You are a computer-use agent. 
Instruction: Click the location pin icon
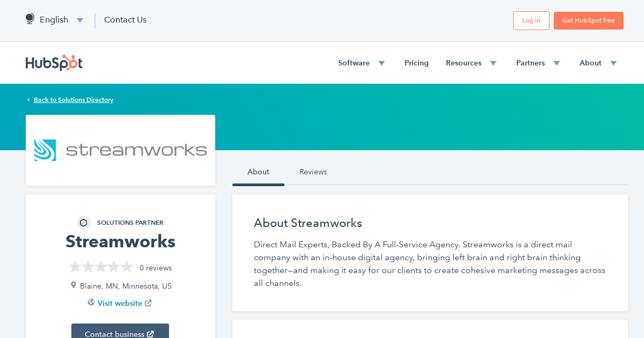74,285
